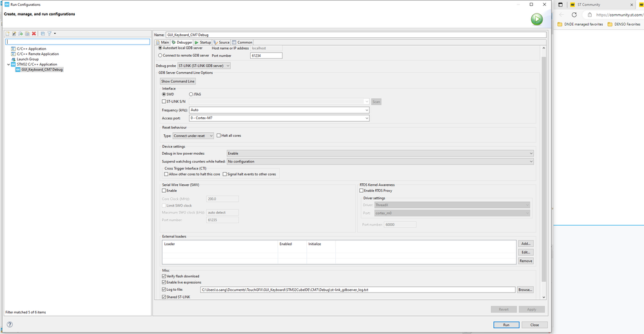The height and width of the screenshot is (334, 644).
Task: Click the Add... external loader button
Action: (526, 244)
